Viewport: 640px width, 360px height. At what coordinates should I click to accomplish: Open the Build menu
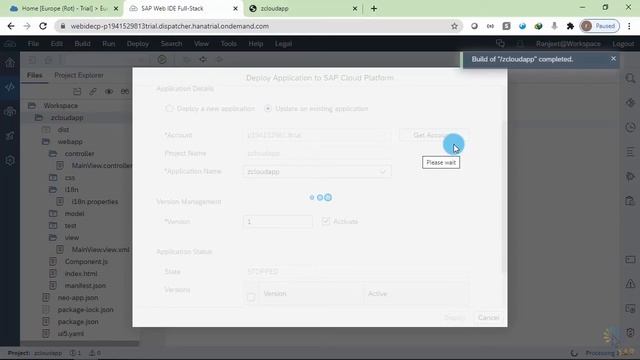click(82, 44)
